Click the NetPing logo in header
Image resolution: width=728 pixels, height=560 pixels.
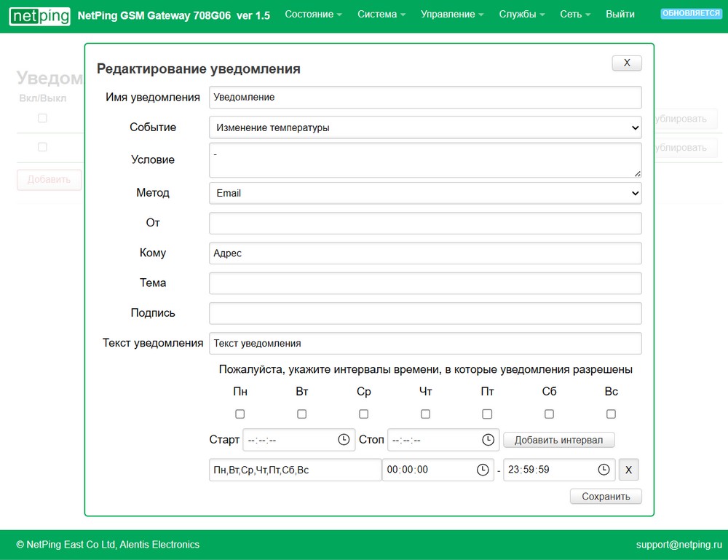pyautogui.click(x=40, y=15)
